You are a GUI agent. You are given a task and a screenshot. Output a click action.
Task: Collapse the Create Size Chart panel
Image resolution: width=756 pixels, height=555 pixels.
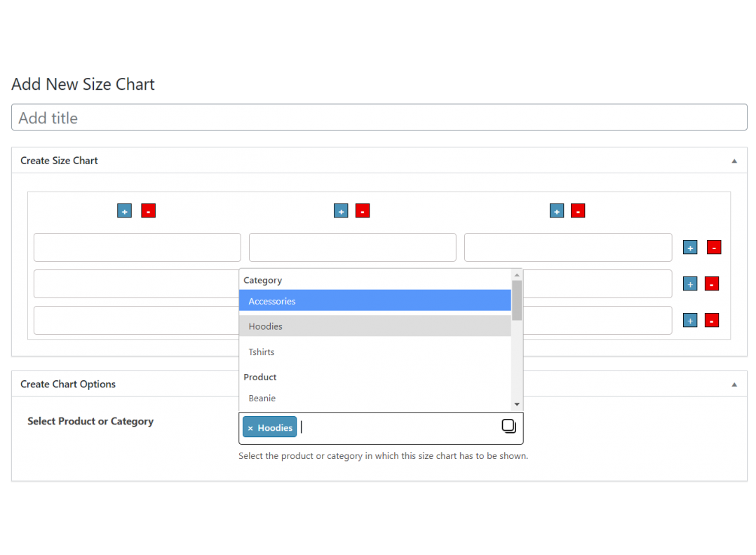pyautogui.click(x=734, y=161)
